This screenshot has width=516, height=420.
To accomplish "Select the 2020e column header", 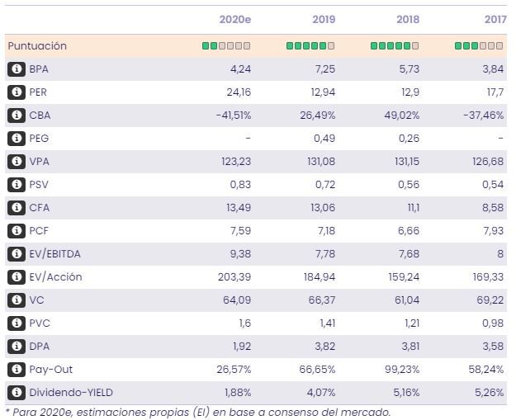I will coord(234,19).
